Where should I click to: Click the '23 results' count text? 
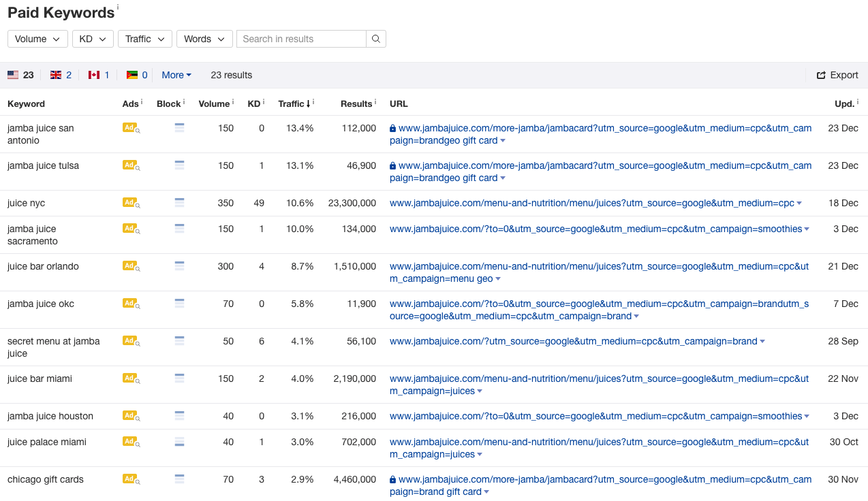click(232, 75)
